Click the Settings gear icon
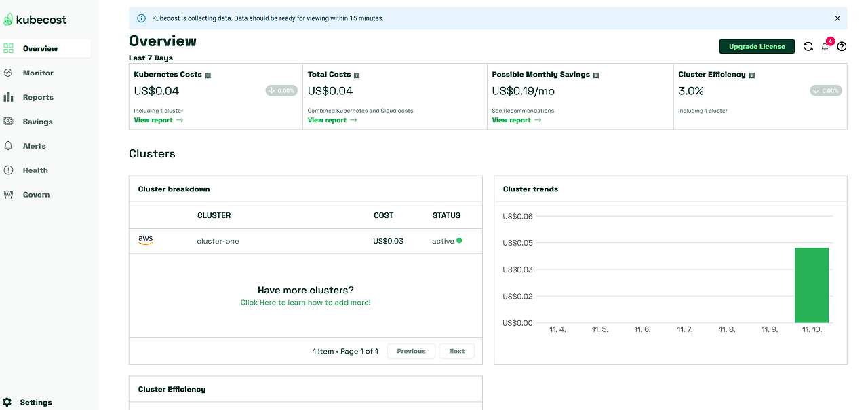Image resolution: width=868 pixels, height=410 pixels. pyautogui.click(x=7, y=402)
